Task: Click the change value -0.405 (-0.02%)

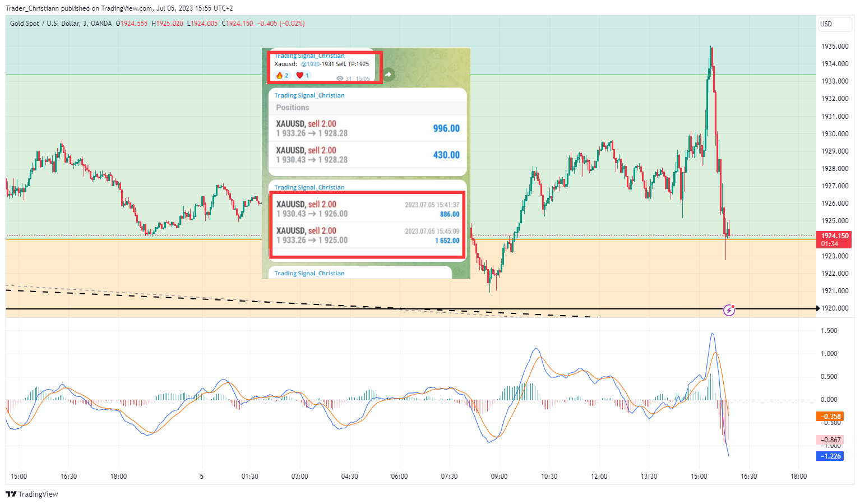Action: coord(281,24)
